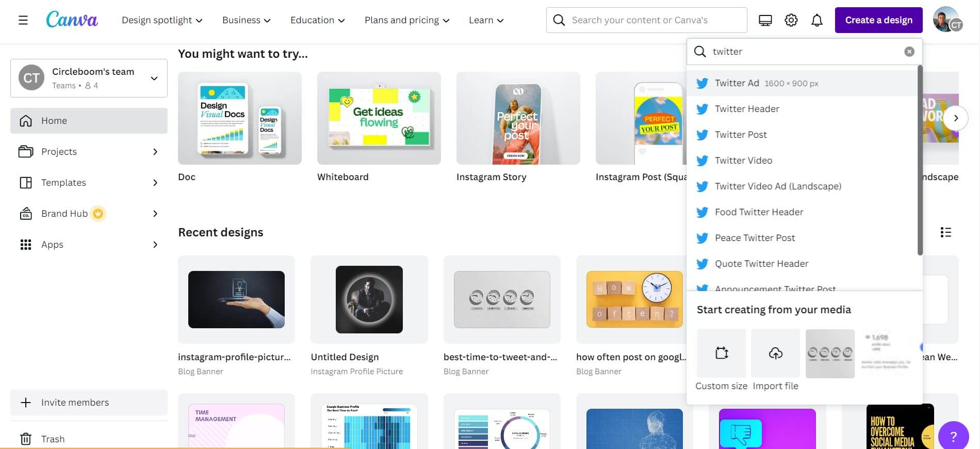
Task: Click the Projects folder icon
Action: pyautogui.click(x=26, y=152)
